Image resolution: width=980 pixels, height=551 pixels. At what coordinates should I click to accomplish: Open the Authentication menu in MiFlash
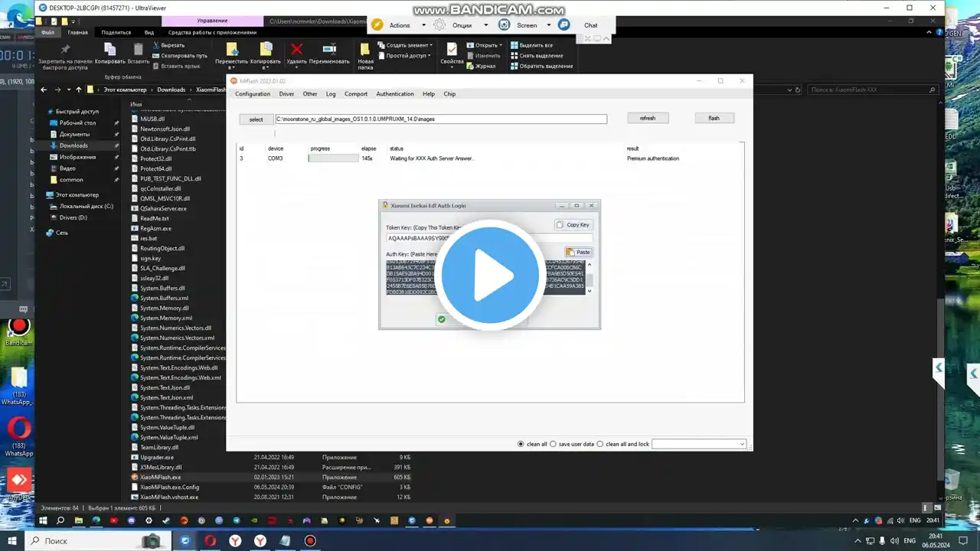tap(395, 94)
